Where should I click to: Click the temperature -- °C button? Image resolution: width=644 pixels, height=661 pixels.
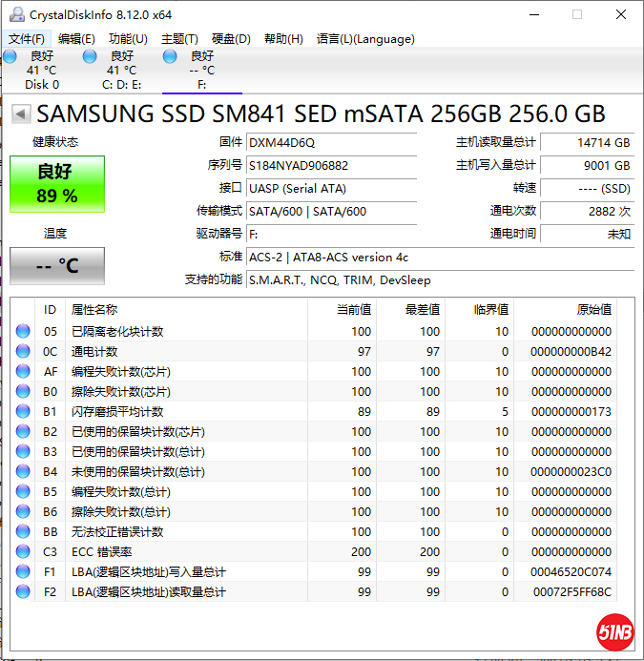pyautogui.click(x=57, y=266)
